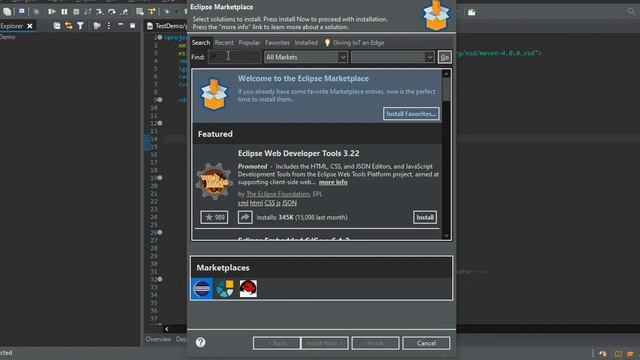Click the yellow Use Step Filters icon
Viewport: 640px width, 360px height.
pos(151,12)
